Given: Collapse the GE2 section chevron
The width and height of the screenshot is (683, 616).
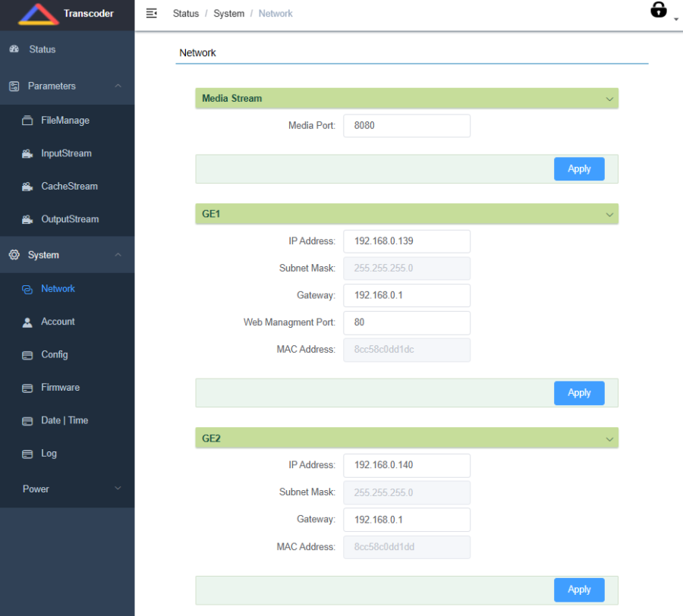Looking at the screenshot, I should coord(609,438).
